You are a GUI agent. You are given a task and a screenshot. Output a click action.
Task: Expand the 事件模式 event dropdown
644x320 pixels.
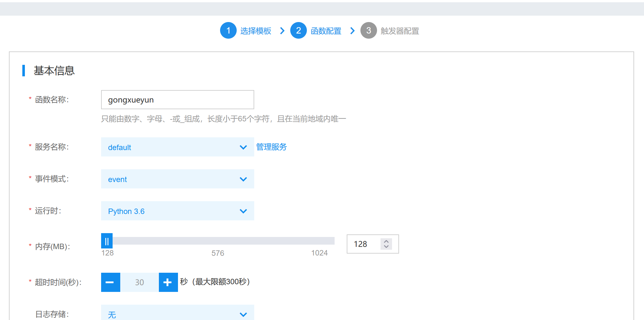pos(177,179)
